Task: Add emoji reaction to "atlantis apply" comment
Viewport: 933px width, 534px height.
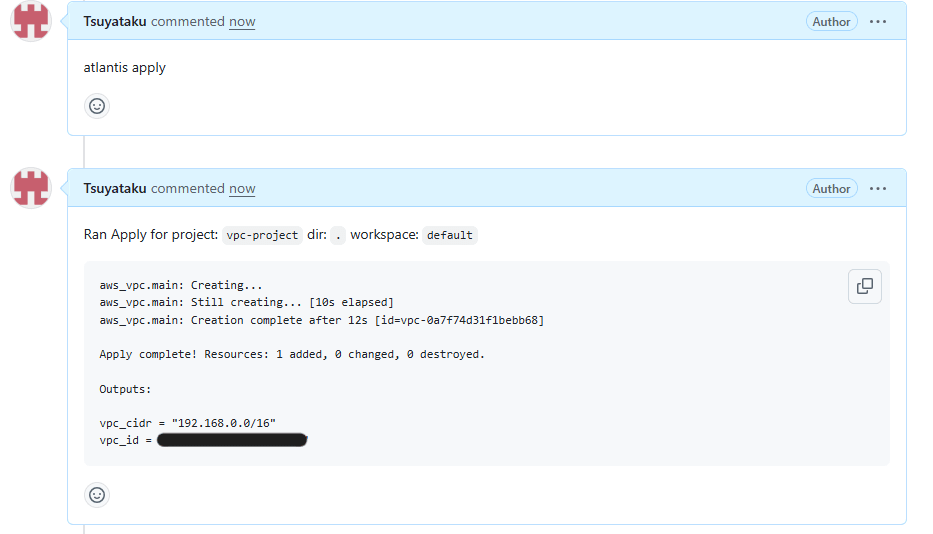Action: [97, 106]
